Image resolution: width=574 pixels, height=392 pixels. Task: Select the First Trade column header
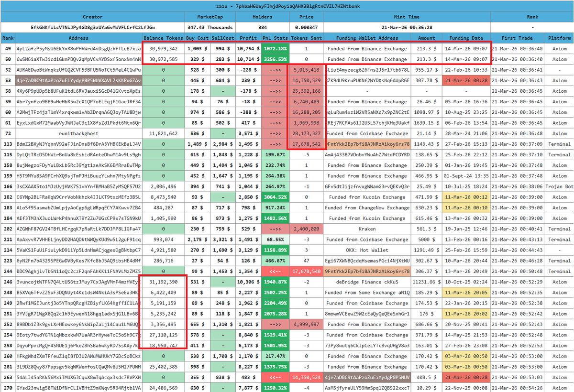518,38
